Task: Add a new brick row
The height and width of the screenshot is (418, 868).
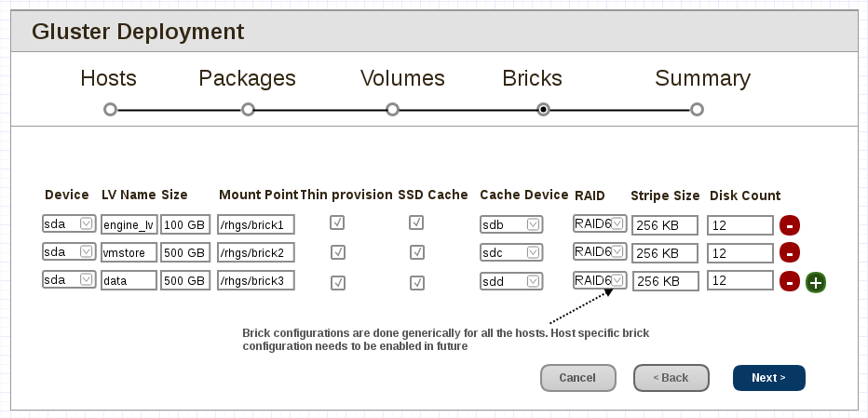Action: [x=816, y=282]
